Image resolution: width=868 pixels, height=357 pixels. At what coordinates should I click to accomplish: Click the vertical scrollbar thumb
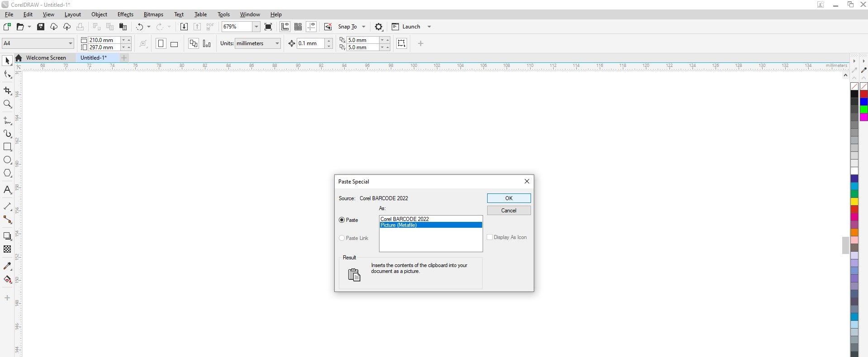[845, 245]
